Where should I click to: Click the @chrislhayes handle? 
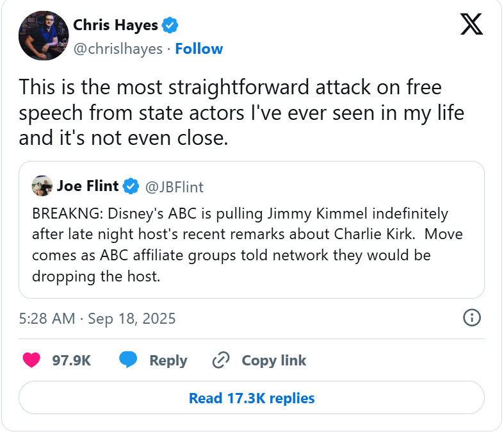(x=118, y=49)
